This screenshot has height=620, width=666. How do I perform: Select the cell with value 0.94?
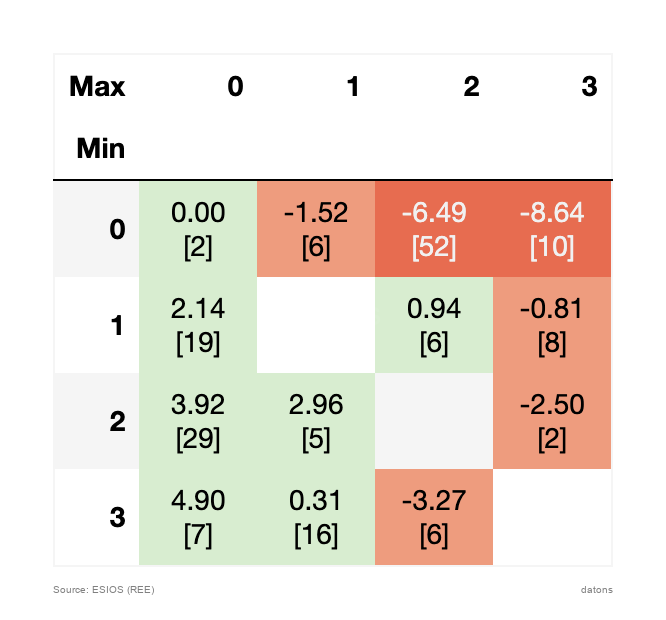tap(434, 325)
